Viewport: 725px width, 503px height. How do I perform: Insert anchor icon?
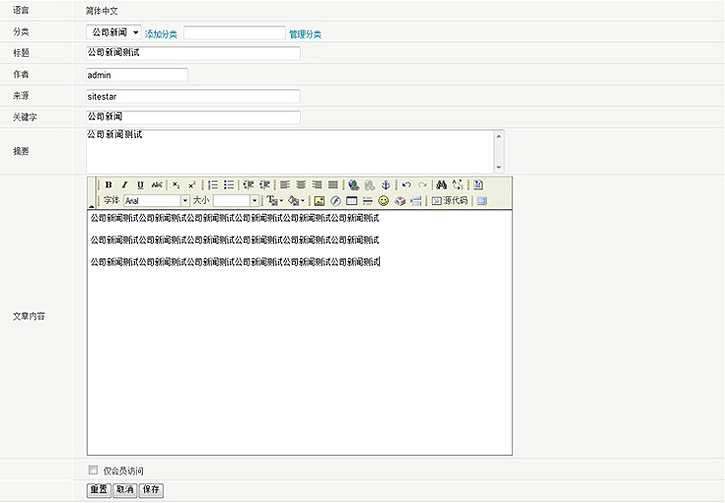point(386,185)
